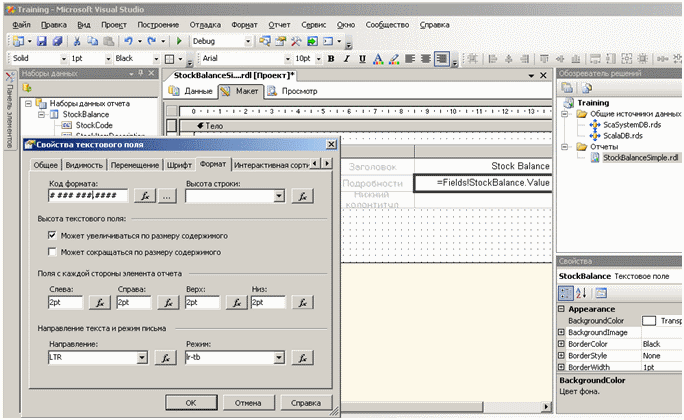Click the fx button next to writing mode field
This screenshot has height=420, width=684.
point(302,358)
